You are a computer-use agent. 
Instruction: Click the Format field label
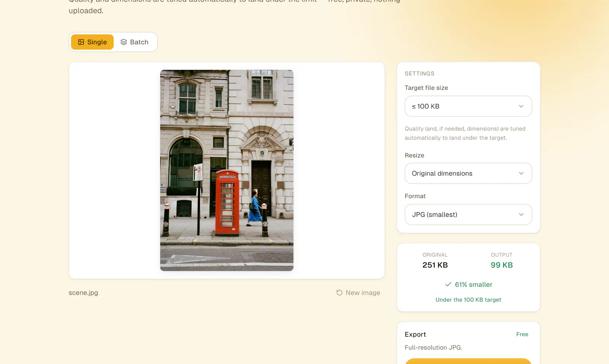coord(415,196)
